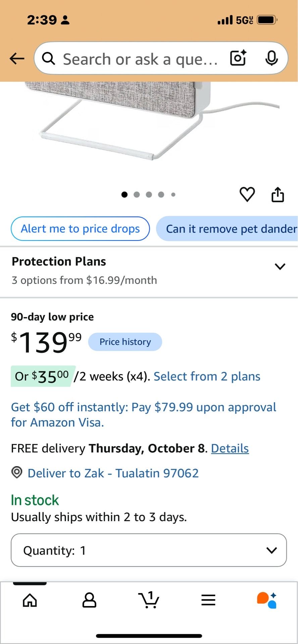
Task: Open the Quantity dropdown
Action: [x=149, y=550]
